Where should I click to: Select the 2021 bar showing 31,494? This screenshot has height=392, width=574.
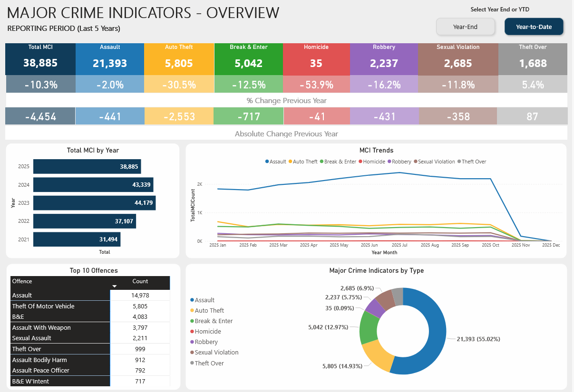(x=77, y=239)
